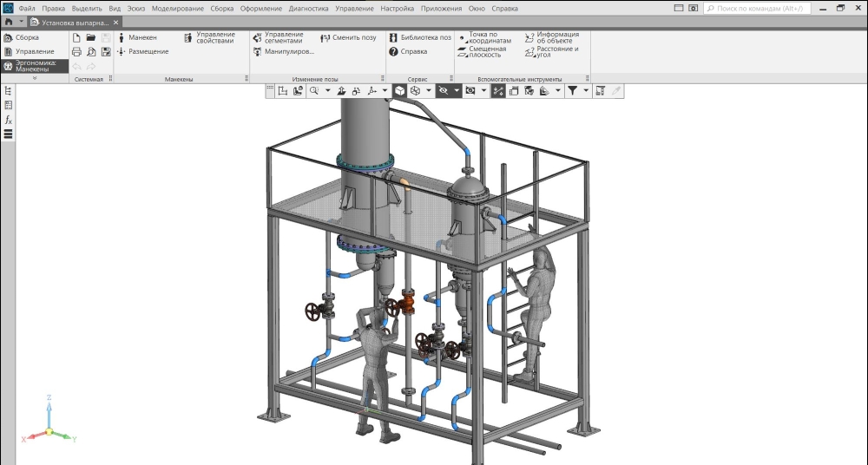Click the command search field

757,9
